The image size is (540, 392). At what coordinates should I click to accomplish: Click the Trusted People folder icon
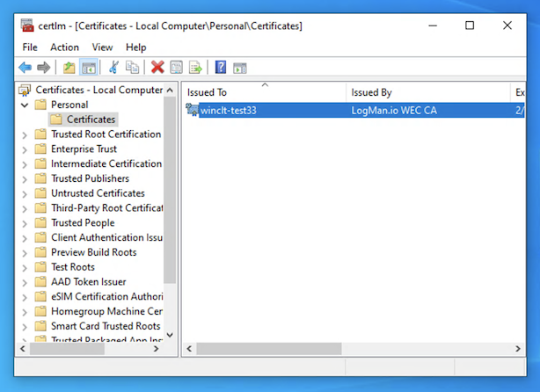[x=40, y=222]
